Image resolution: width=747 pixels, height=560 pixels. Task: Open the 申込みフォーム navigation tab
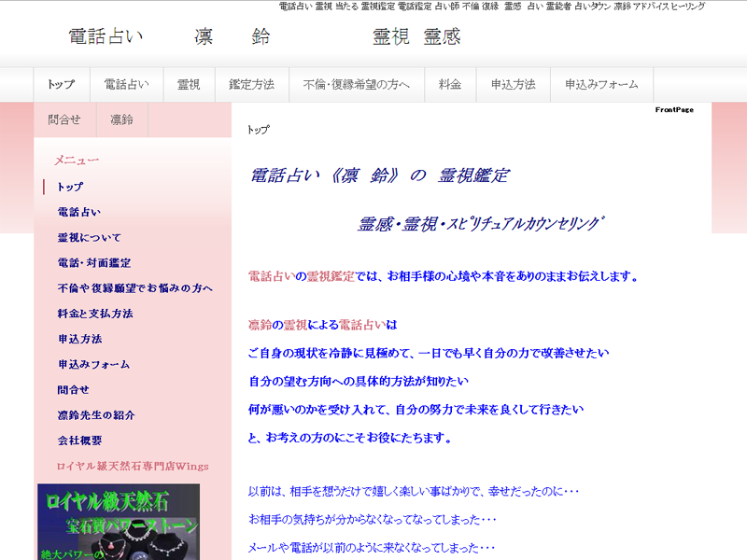click(x=601, y=85)
